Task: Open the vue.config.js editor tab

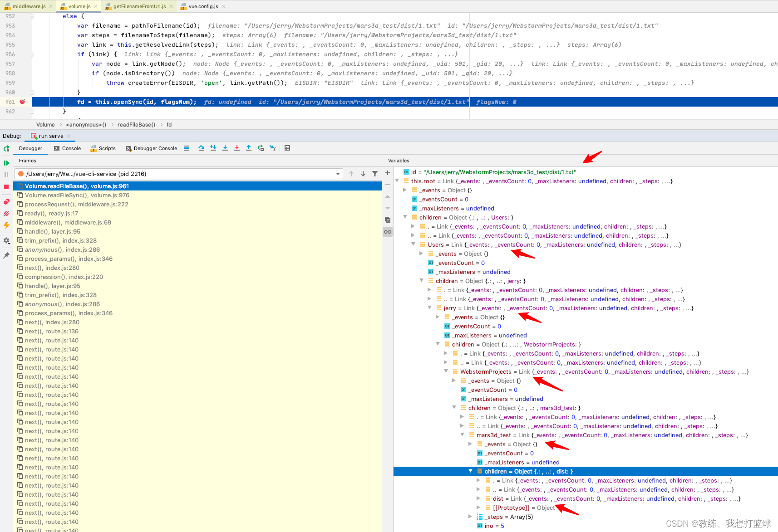Action: (x=203, y=6)
